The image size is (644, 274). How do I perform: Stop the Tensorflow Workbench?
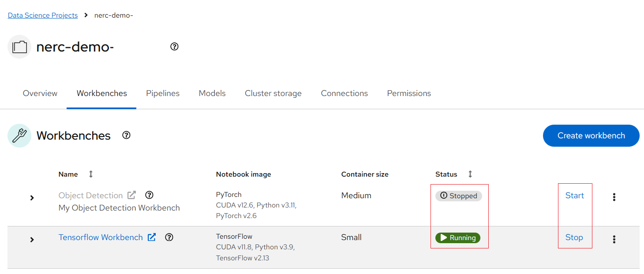(574, 237)
